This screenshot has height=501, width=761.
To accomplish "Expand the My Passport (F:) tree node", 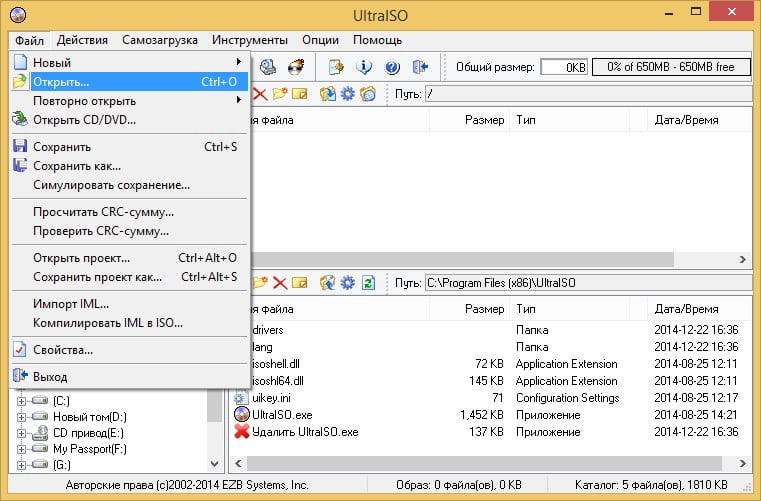I will point(22,449).
